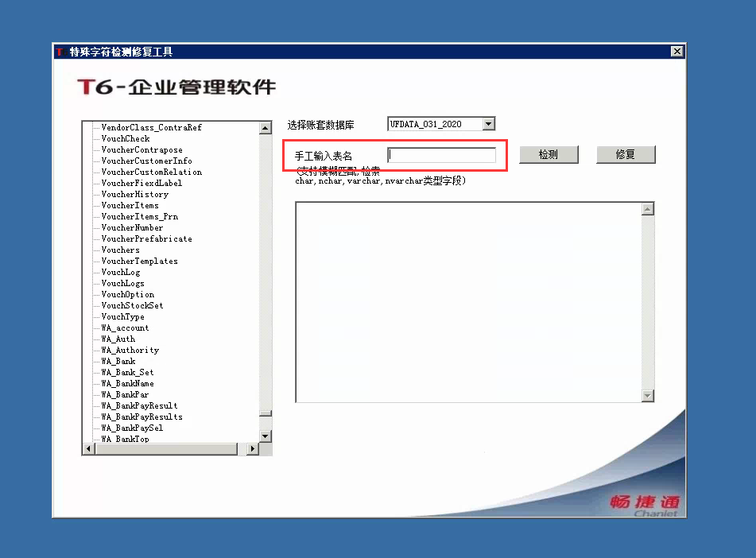Click tree list scroll left arrow
Image resolution: width=756 pixels, height=558 pixels.
pos(88,449)
